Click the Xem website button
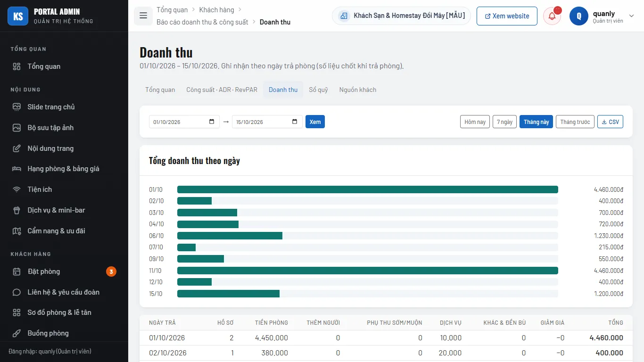Viewport: 644px width, 362px height. point(507,16)
